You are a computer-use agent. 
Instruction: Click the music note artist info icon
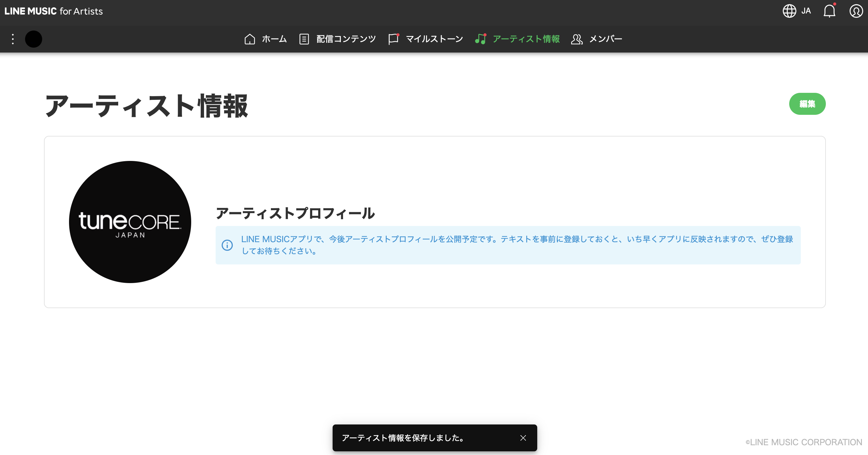click(480, 39)
